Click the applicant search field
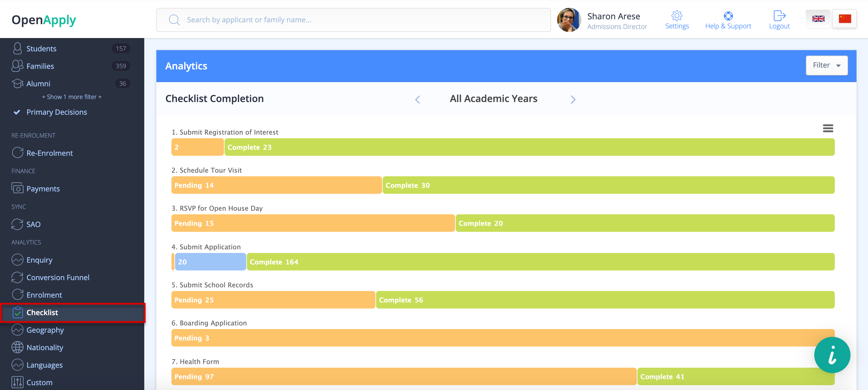This screenshot has width=868, height=390. tap(353, 20)
